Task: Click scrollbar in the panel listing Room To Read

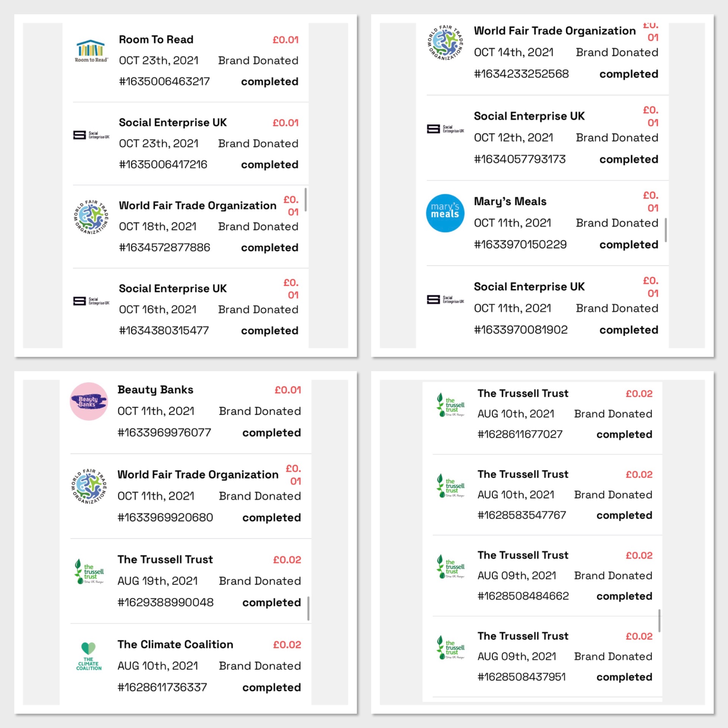Action: click(x=306, y=199)
